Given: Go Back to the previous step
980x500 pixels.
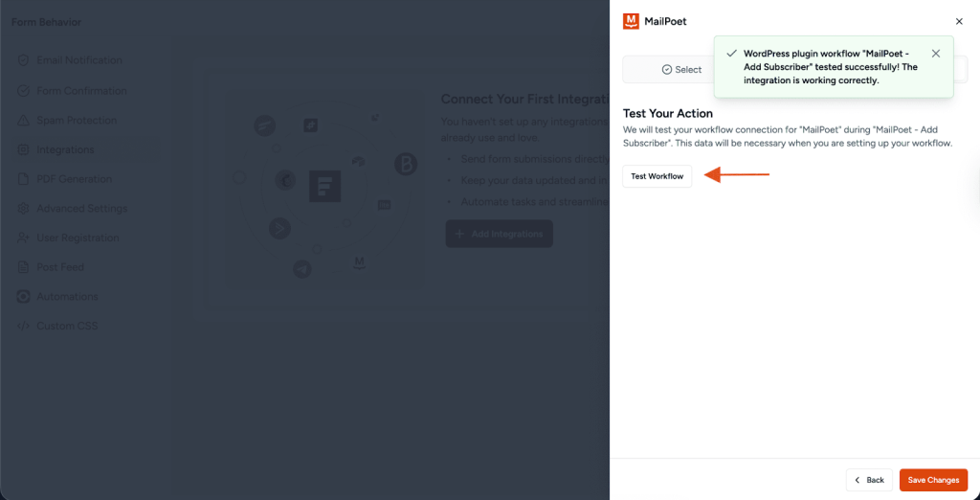Looking at the screenshot, I should coord(869,480).
